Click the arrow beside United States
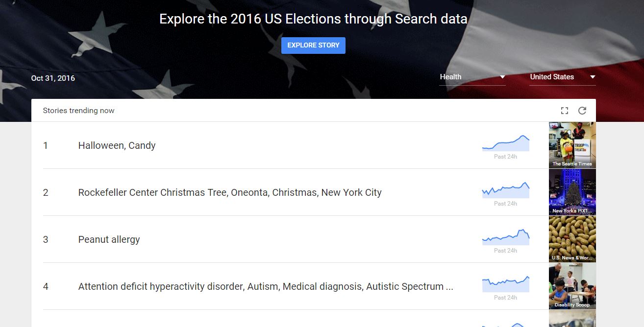This screenshot has width=644, height=327. 593,77
